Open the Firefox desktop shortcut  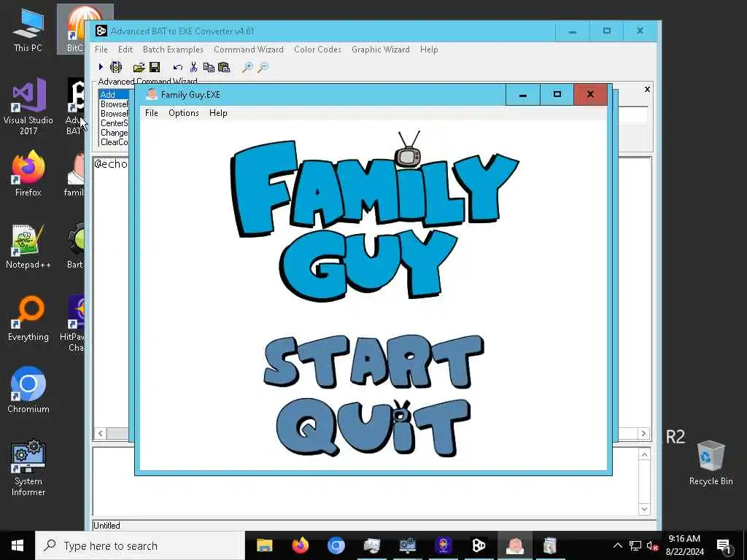[28, 174]
